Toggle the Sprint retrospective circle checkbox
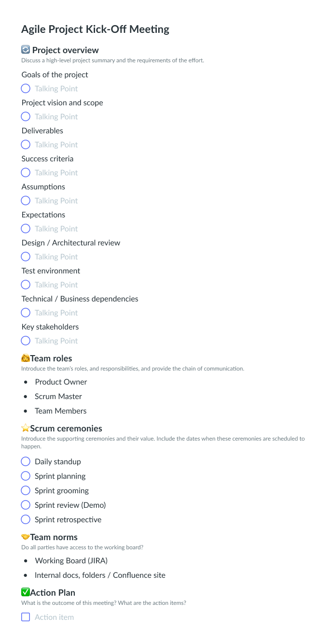330x644 pixels. click(26, 519)
